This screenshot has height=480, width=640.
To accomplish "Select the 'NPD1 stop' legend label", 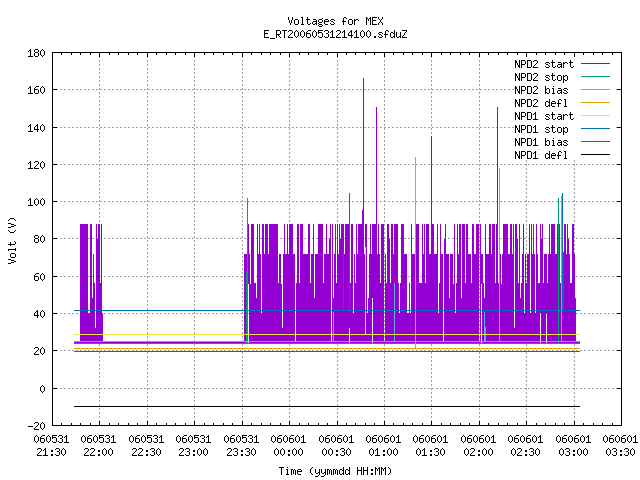I will click(x=541, y=129).
